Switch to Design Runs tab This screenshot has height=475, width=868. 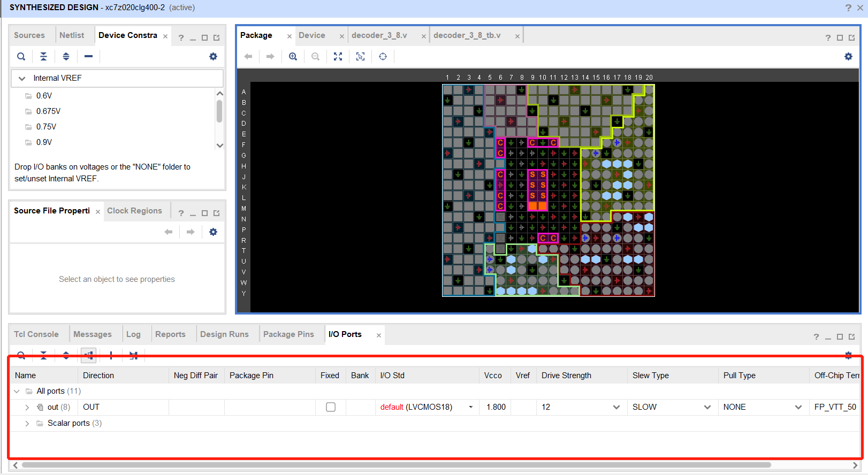click(x=224, y=334)
